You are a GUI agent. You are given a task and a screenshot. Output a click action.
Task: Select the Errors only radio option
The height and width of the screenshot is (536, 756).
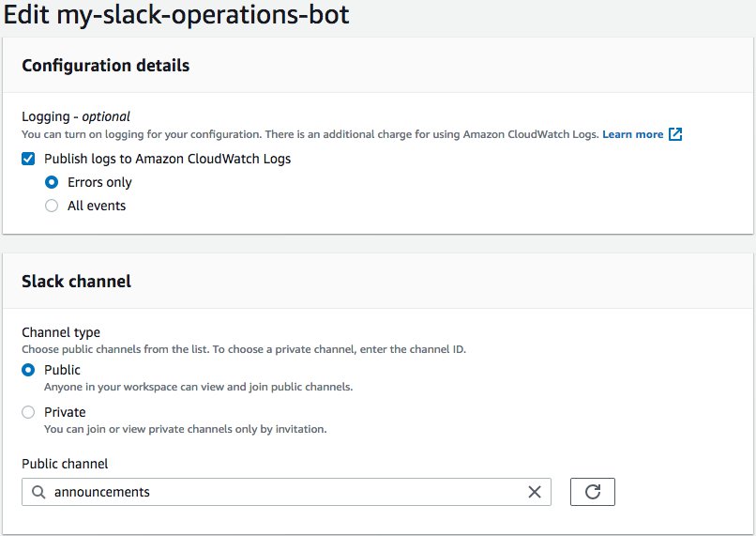[51, 182]
